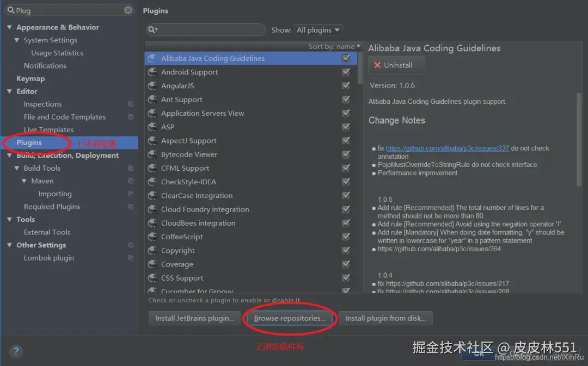The width and height of the screenshot is (588, 366).
Task: Collapse the Build Tools tree arrow
Action: pyautogui.click(x=17, y=168)
